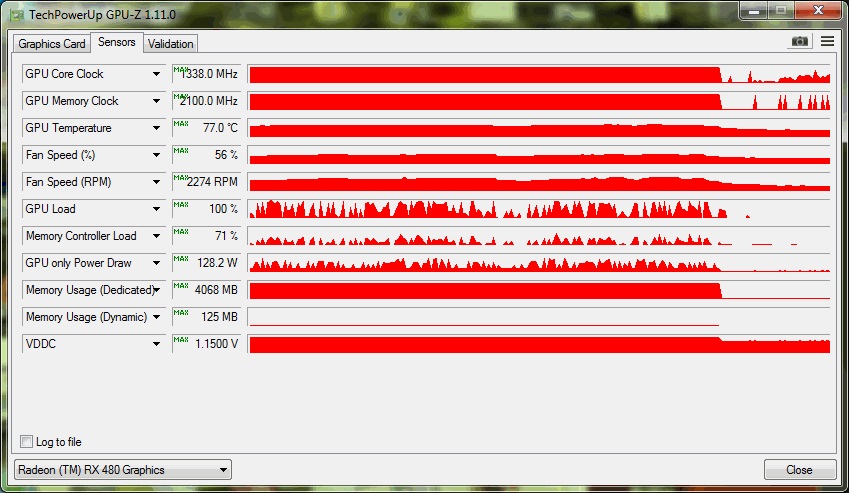Click the screenshot camera icon
The height and width of the screenshot is (493, 849).
(x=800, y=42)
